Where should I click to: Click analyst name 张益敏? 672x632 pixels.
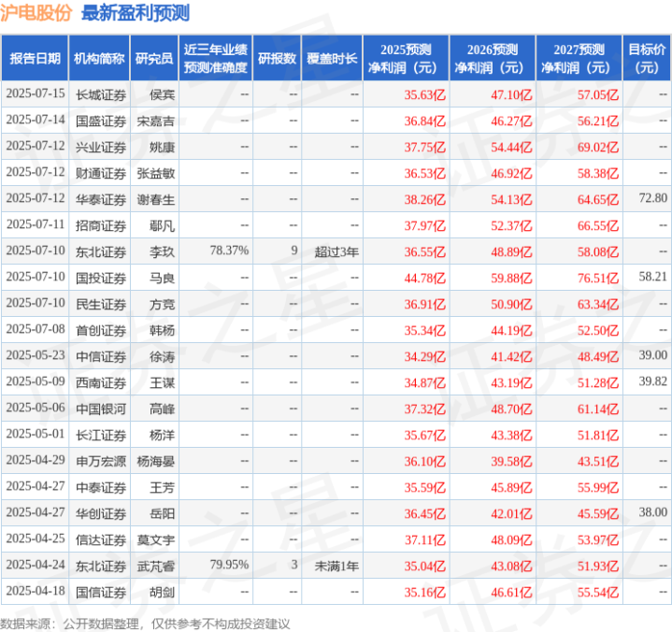point(155,173)
